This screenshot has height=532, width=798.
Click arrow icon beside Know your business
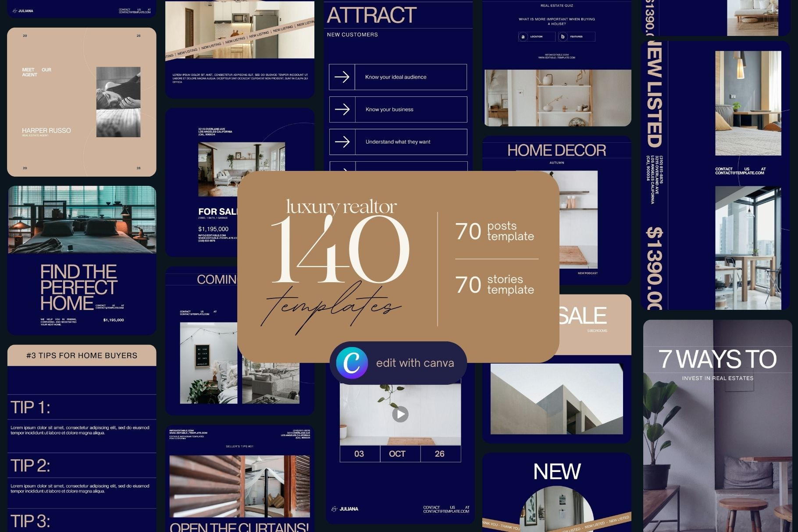[342, 110]
